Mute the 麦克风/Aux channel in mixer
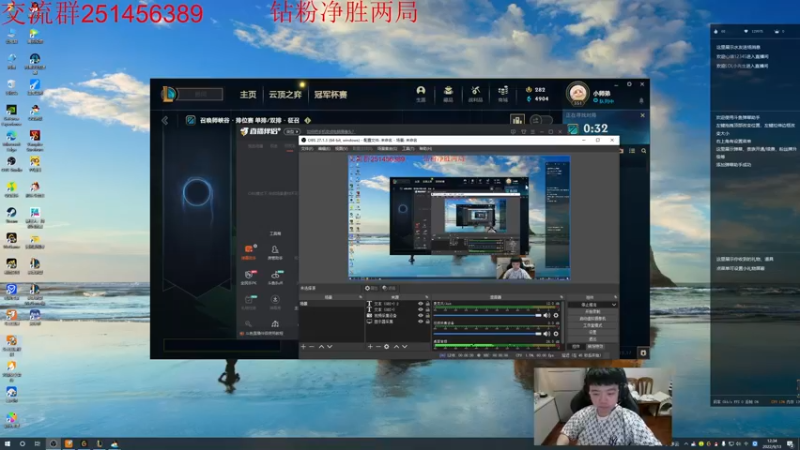The width and height of the screenshot is (800, 450). [547, 315]
